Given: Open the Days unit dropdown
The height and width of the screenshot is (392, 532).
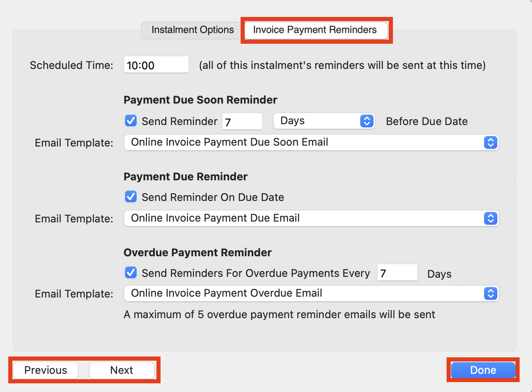Looking at the screenshot, I should pyautogui.click(x=324, y=121).
